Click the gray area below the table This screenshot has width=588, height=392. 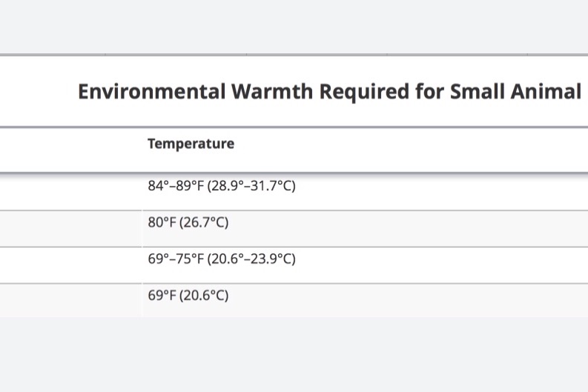[294, 354]
